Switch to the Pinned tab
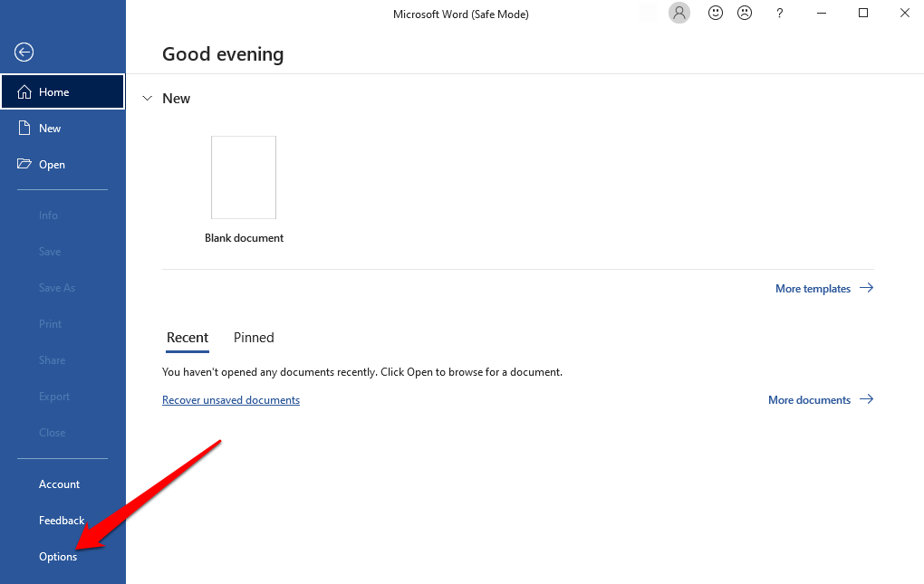 click(254, 338)
